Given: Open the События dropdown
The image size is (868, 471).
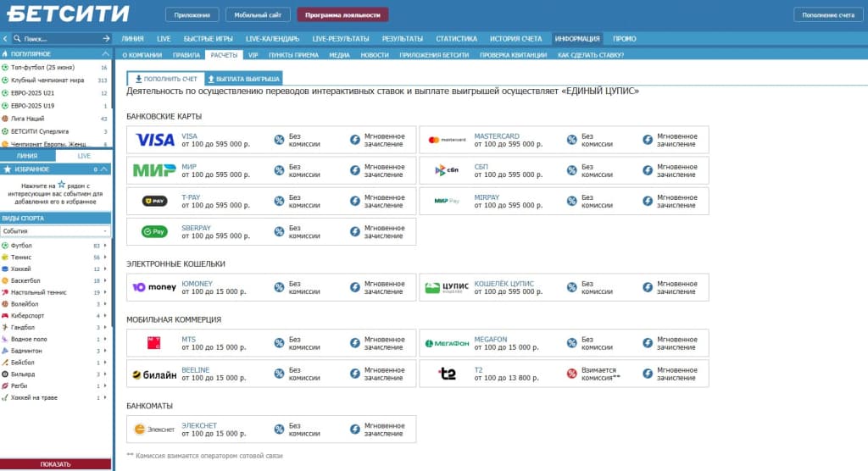Looking at the screenshot, I should click(x=55, y=230).
